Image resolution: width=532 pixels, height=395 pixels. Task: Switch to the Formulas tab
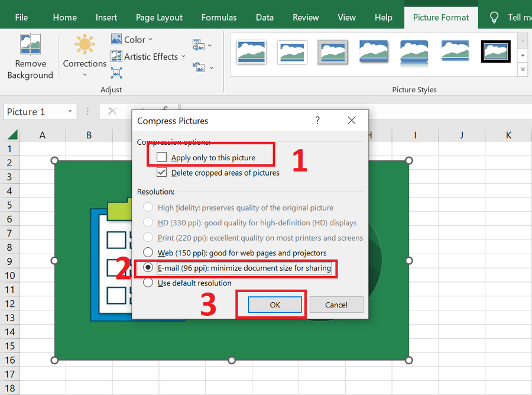click(219, 17)
